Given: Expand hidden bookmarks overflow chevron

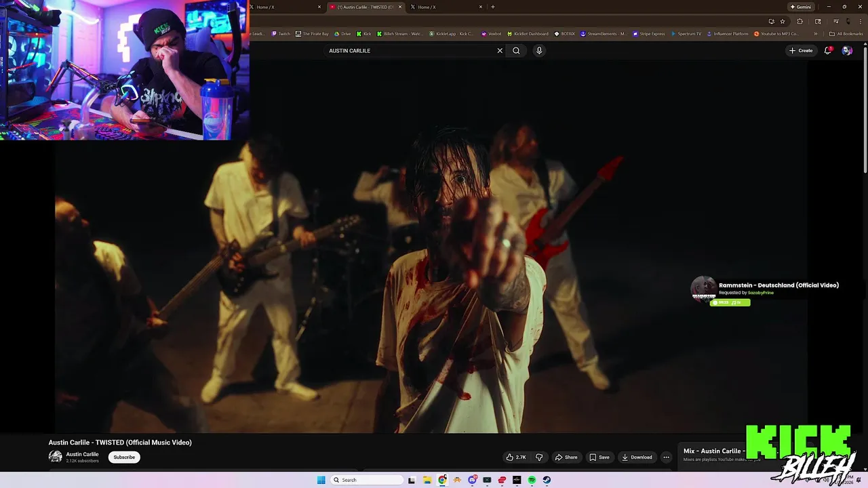Looking at the screenshot, I should 816,34.
